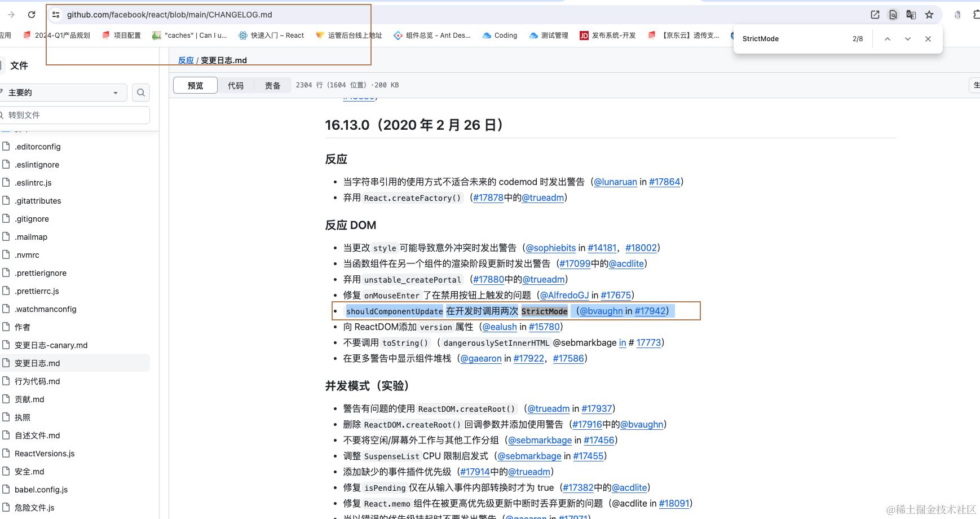Open 行为代码.md in the file tree

(37, 381)
